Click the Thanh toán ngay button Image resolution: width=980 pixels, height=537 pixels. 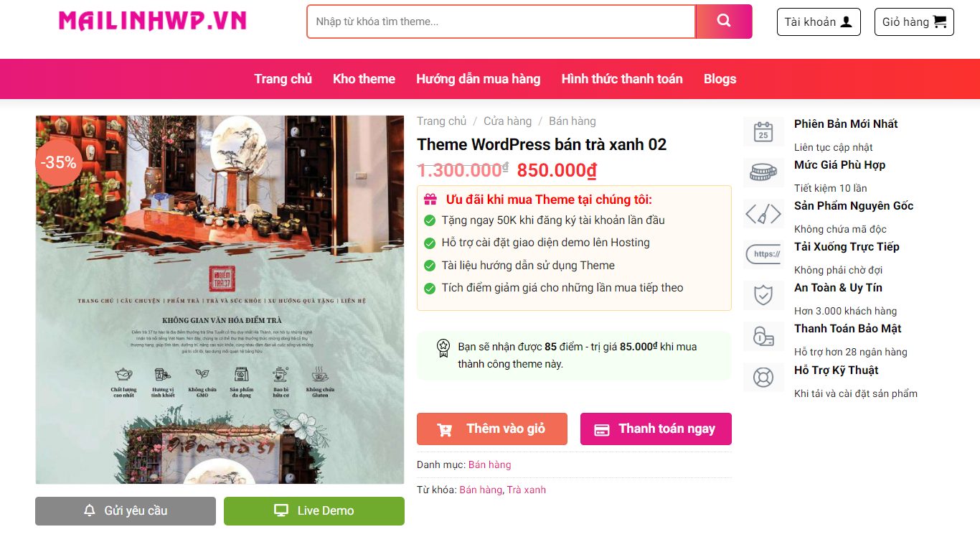click(x=656, y=429)
